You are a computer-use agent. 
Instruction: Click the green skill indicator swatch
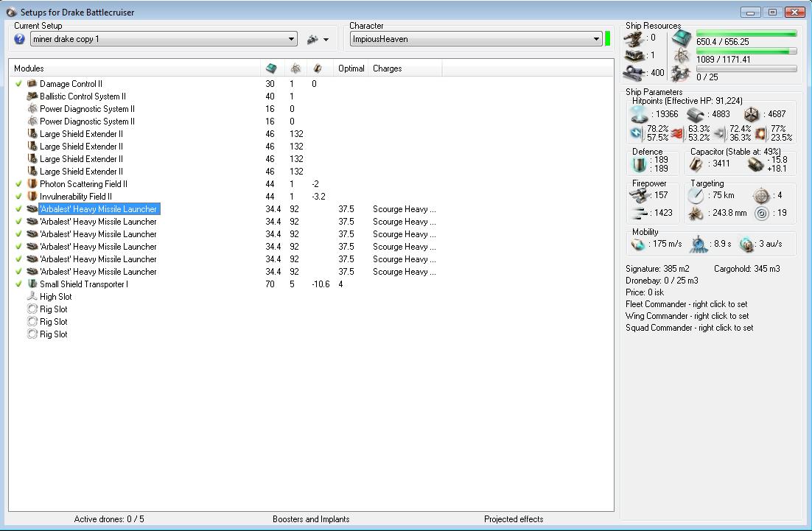click(607, 39)
